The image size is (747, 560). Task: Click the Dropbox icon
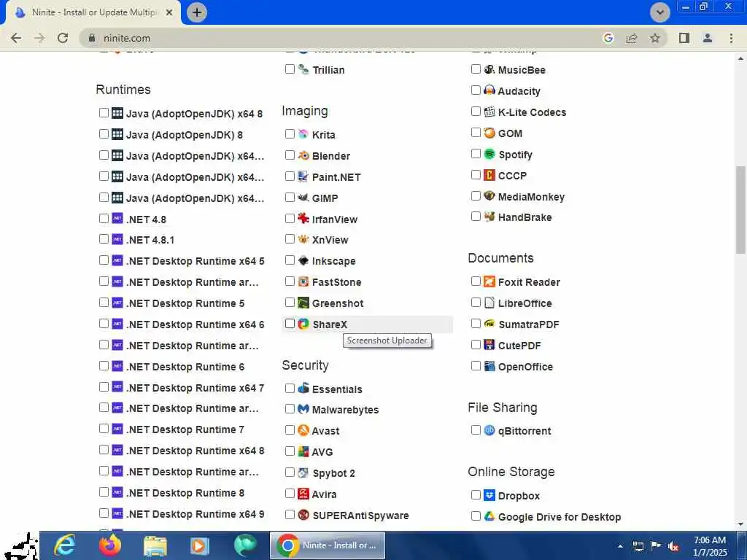click(489, 495)
